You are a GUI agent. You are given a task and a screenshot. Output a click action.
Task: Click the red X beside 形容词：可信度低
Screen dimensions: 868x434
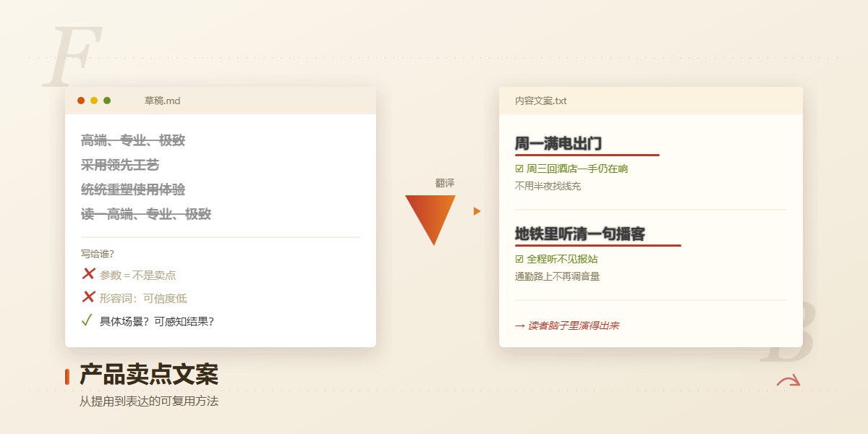pyautogui.click(x=88, y=297)
